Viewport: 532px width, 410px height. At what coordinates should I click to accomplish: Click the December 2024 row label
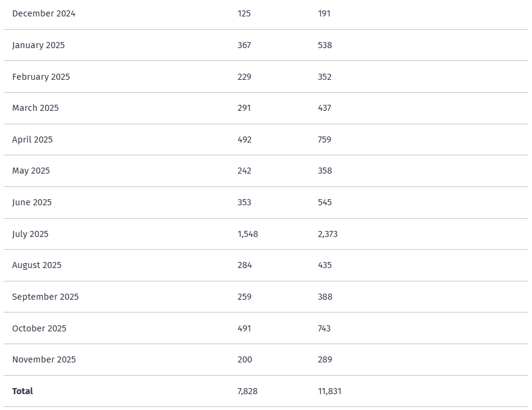coord(44,13)
